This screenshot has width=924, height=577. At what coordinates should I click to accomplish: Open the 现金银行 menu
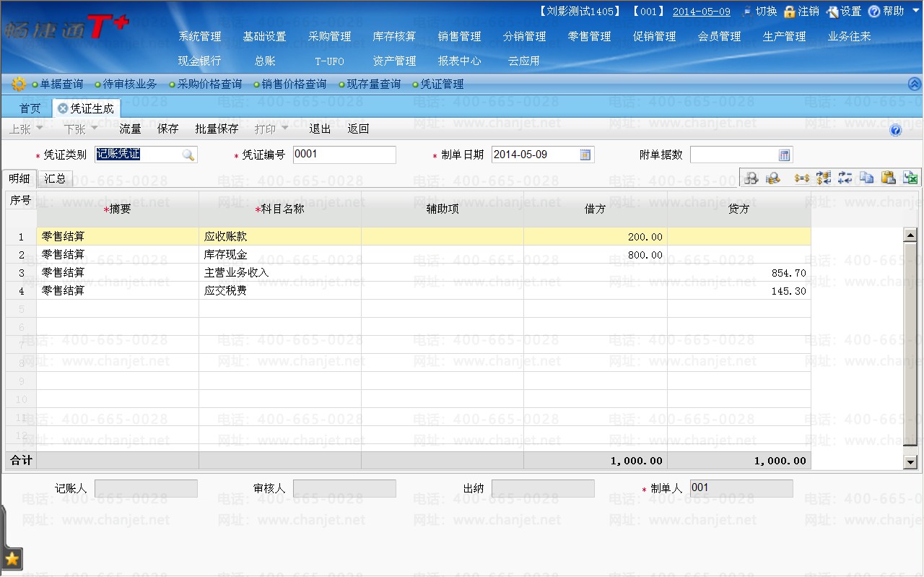click(x=200, y=61)
